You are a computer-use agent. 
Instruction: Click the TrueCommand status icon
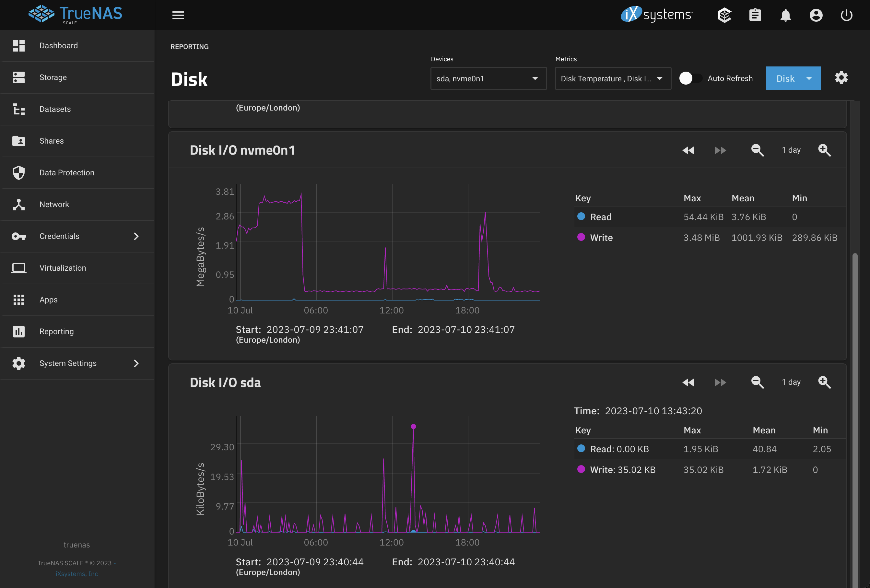[x=724, y=15]
